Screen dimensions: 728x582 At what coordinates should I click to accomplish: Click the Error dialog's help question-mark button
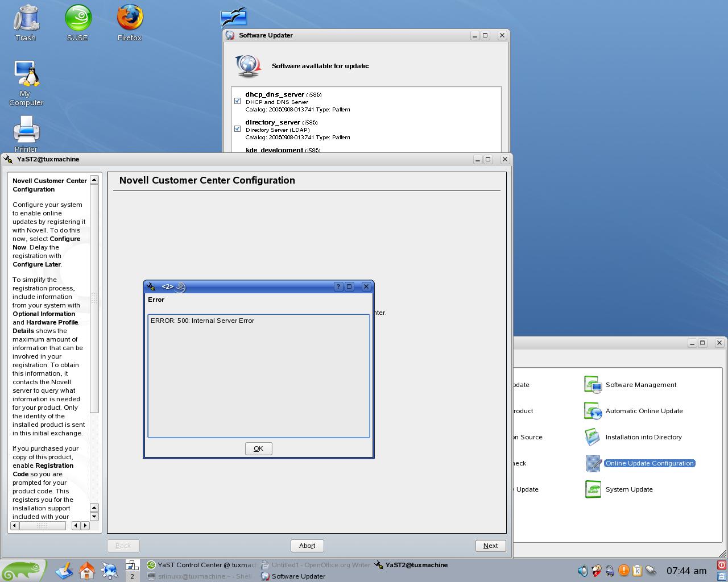point(338,286)
